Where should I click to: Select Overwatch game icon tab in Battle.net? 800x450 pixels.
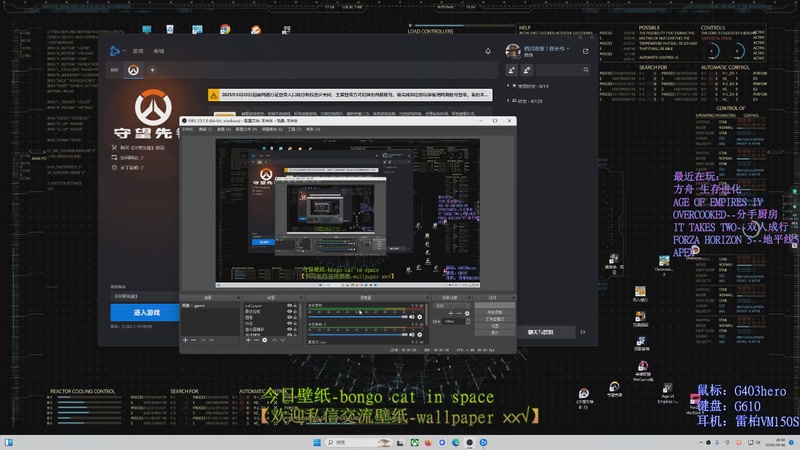pos(133,70)
